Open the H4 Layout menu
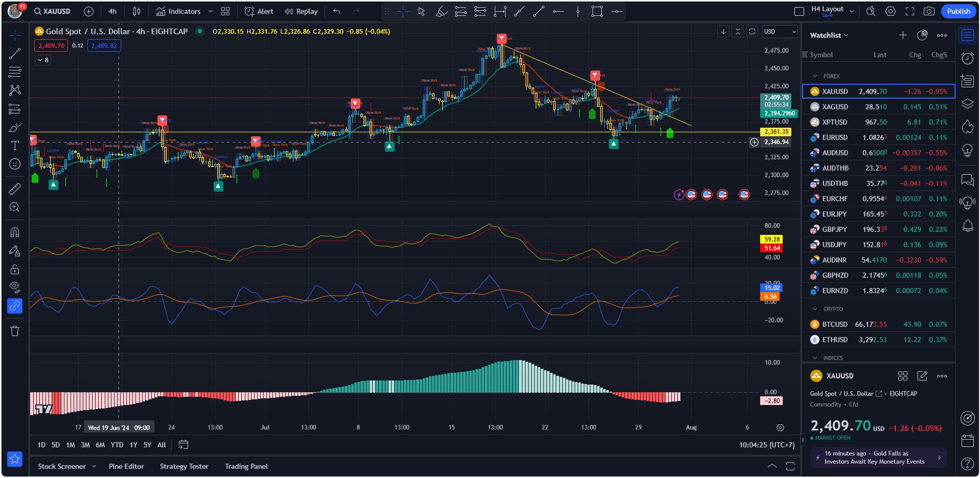The width and height of the screenshot is (980, 478). pyautogui.click(x=832, y=11)
